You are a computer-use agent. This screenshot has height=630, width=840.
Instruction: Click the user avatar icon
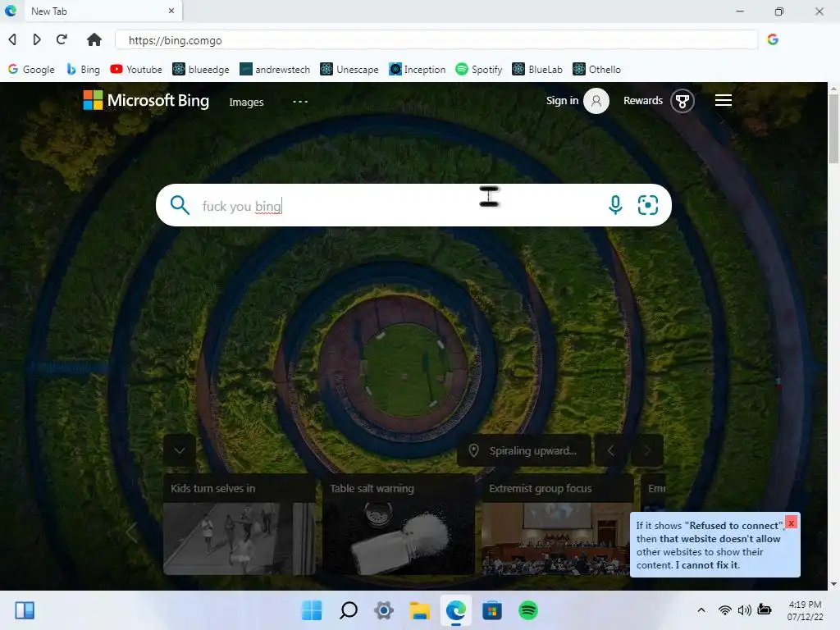coord(596,101)
